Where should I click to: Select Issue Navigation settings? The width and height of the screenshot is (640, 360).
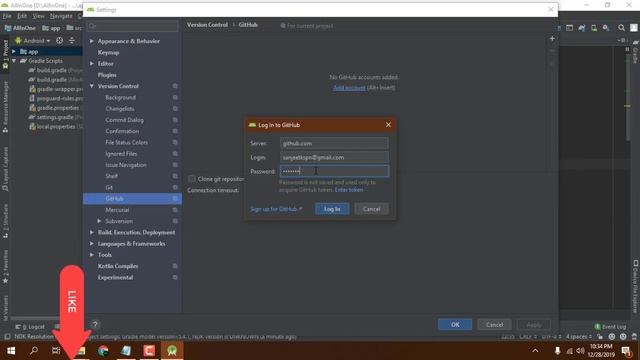tap(126, 165)
